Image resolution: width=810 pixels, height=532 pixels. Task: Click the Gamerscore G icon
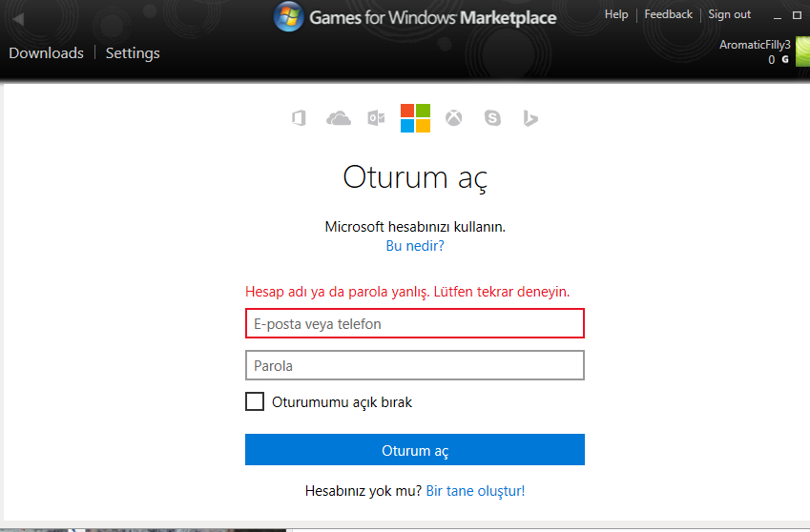click(x=785, y=59)
